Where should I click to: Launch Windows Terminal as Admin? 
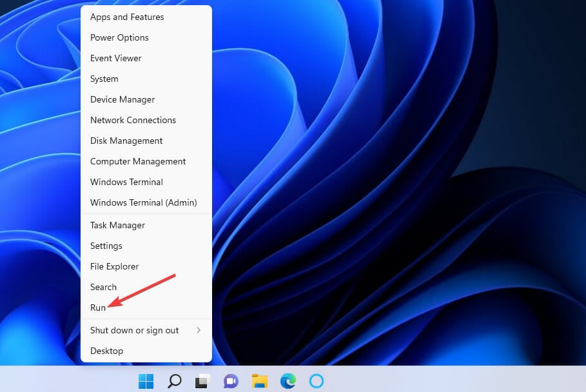(x=143, y=202)
